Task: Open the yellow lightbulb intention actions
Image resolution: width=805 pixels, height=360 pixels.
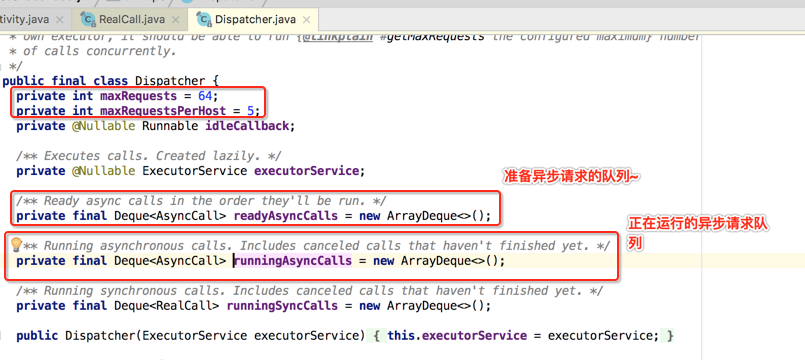Action: click(x=16, y=244)
